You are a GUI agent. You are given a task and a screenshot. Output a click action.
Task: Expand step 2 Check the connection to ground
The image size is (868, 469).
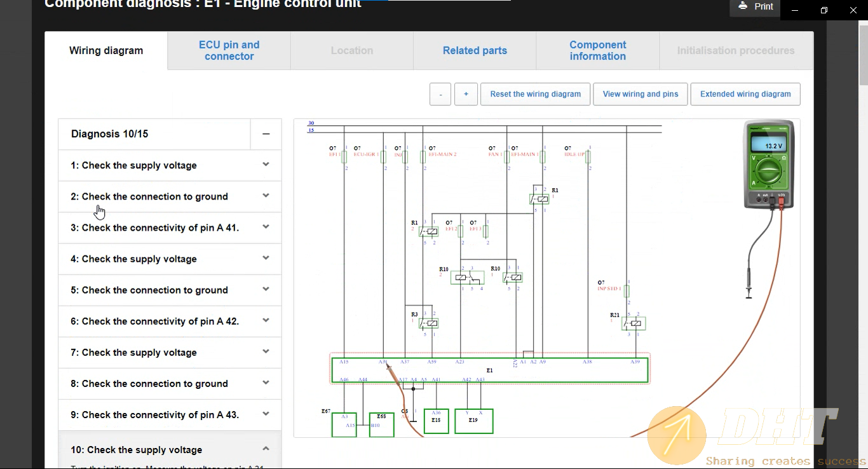170,196
